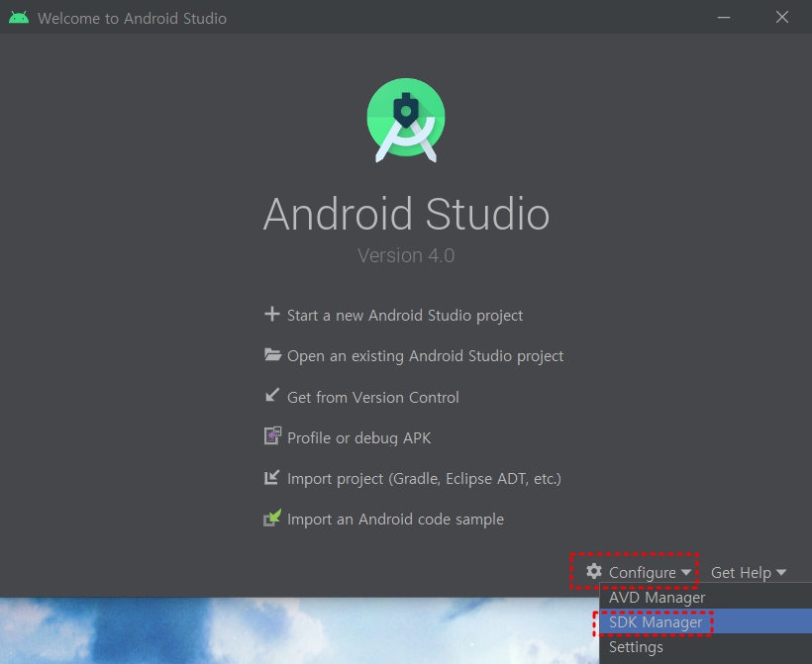Close the Welcome to Android Studio window

[x=782, y=17]
